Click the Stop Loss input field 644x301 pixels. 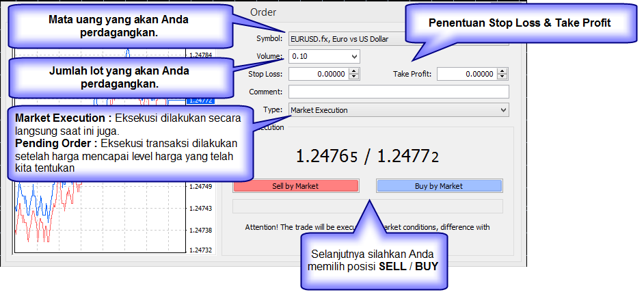pos(319,74)
